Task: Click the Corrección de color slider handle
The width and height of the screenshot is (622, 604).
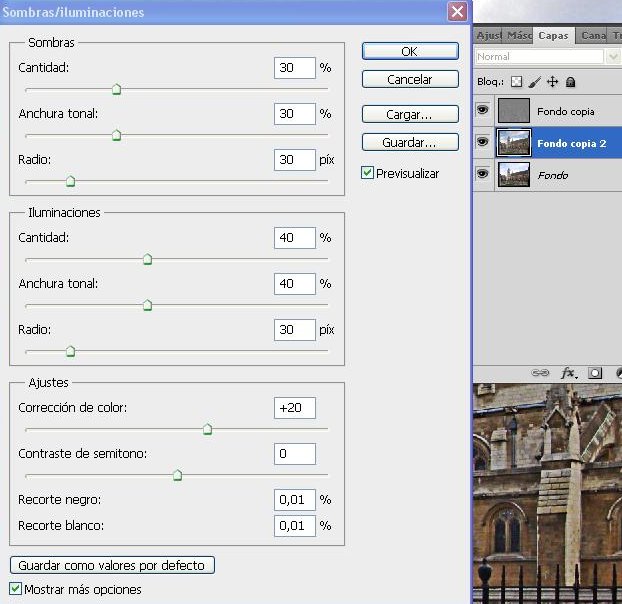Action: (x=207, y=430)
